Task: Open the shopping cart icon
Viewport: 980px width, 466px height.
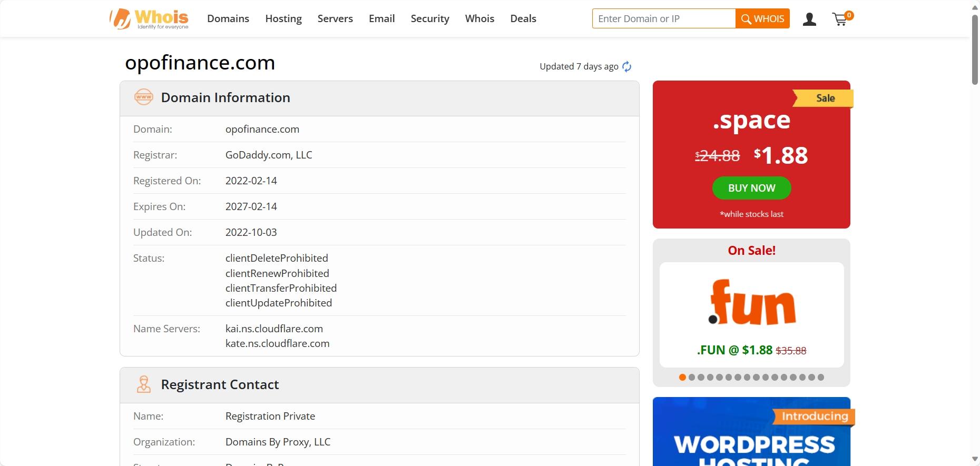Action: [842, 19]
